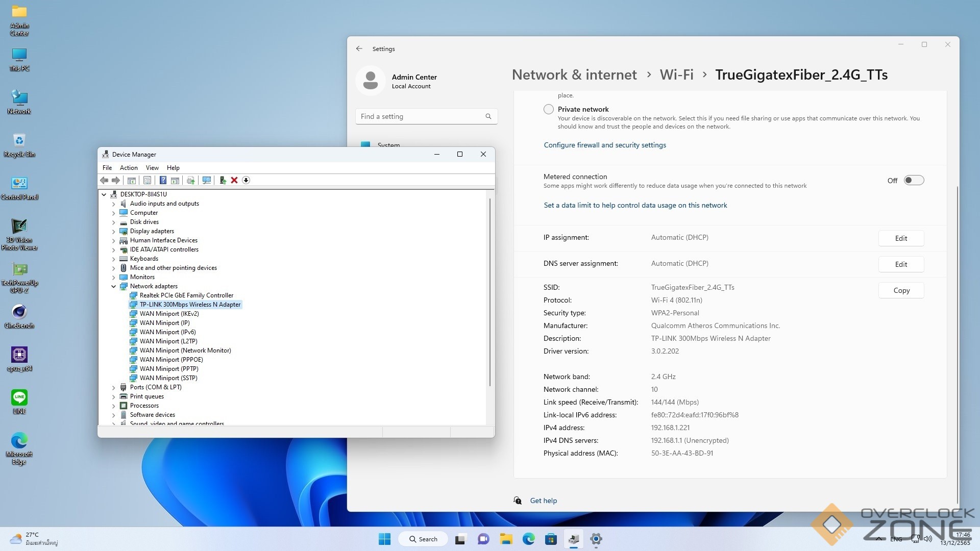
Task: Go to Wi-Fi breadcrumb
Action: click(676, 75)
